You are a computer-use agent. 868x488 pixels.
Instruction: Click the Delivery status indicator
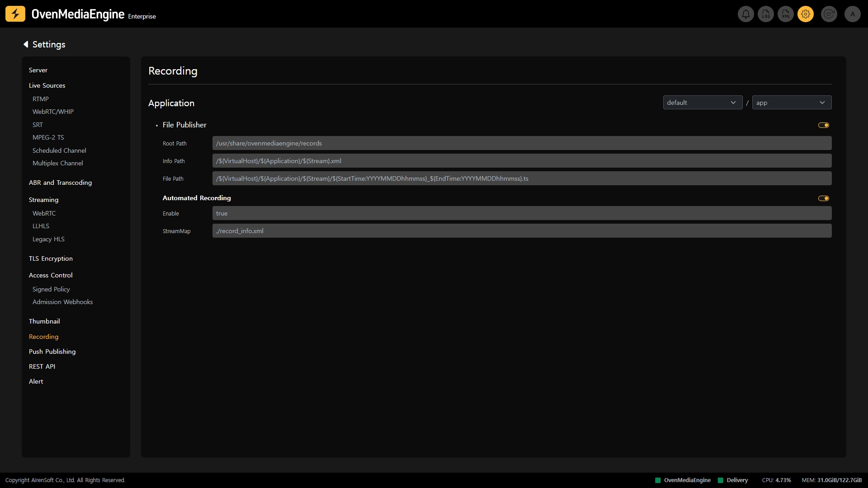pyautogui.click(x=733, y=480)
